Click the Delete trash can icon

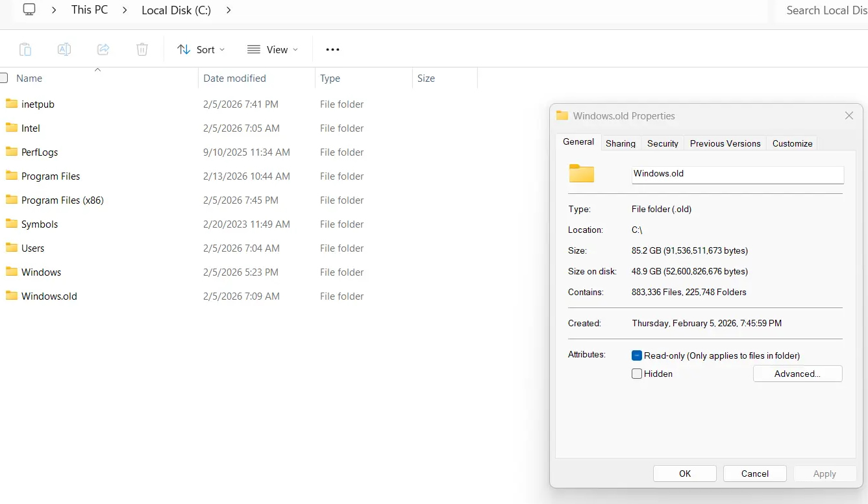(142, 49)
